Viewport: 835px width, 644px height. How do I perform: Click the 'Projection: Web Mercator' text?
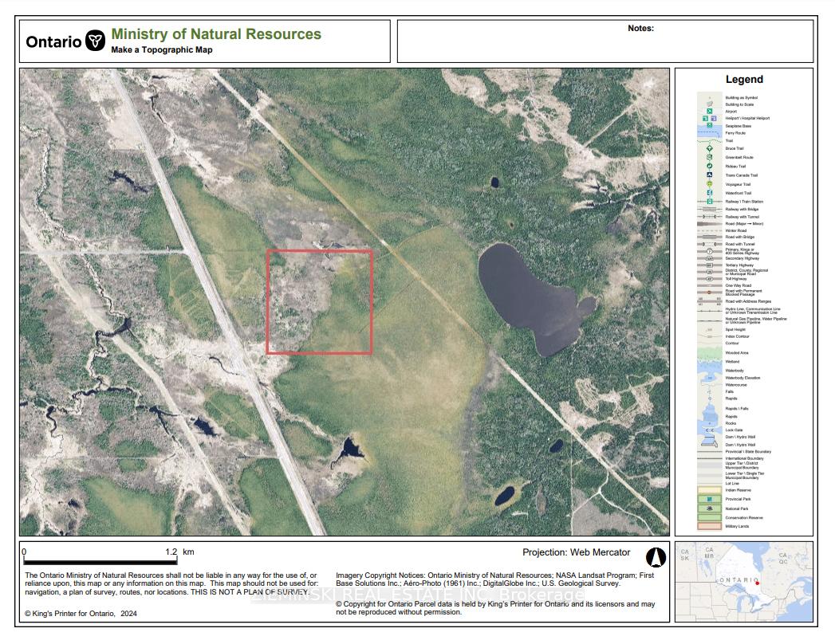click(576, 552)
